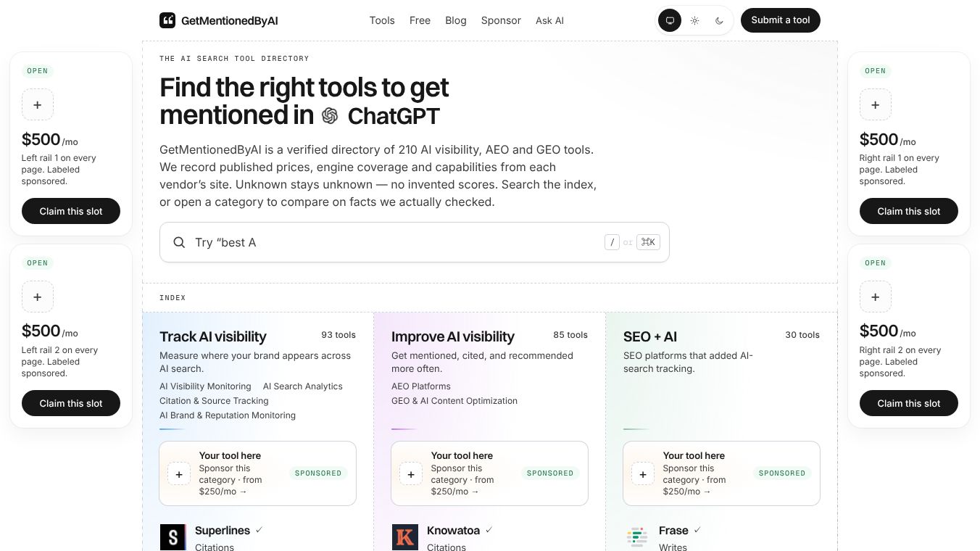
Task: Click plus icon in Improve AI visibility sponsor card
Action: [x=411, y=474]
